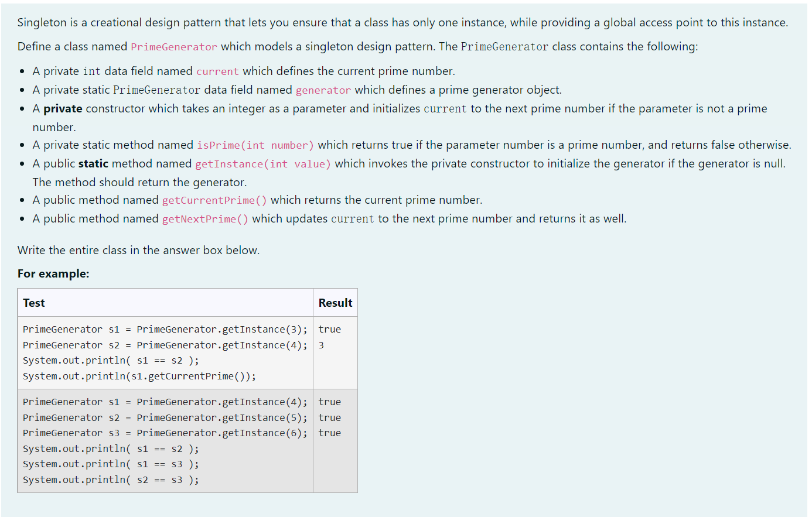Click the pink 'generator' field name
The width and height of the screenshot is (812, 517).
pos(323,90)
